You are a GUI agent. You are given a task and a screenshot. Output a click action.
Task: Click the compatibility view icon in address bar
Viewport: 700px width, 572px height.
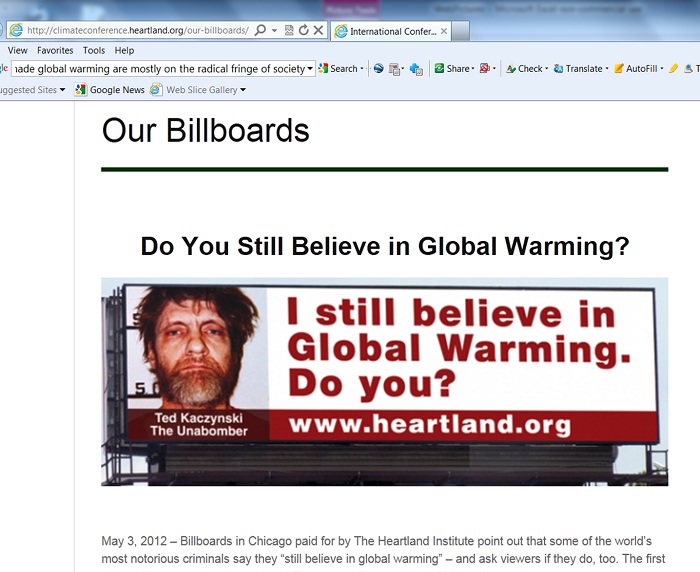(289, 30)
